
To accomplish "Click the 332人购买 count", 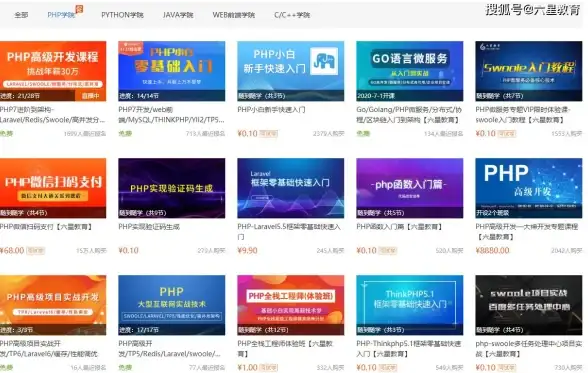I will [330, 368].
